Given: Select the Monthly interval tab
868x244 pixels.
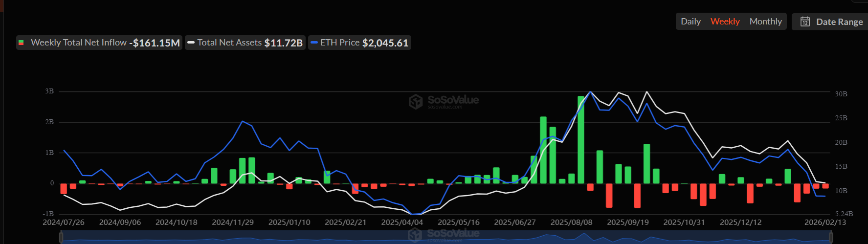Looking at the screenshot, I should tap(765, 22).
